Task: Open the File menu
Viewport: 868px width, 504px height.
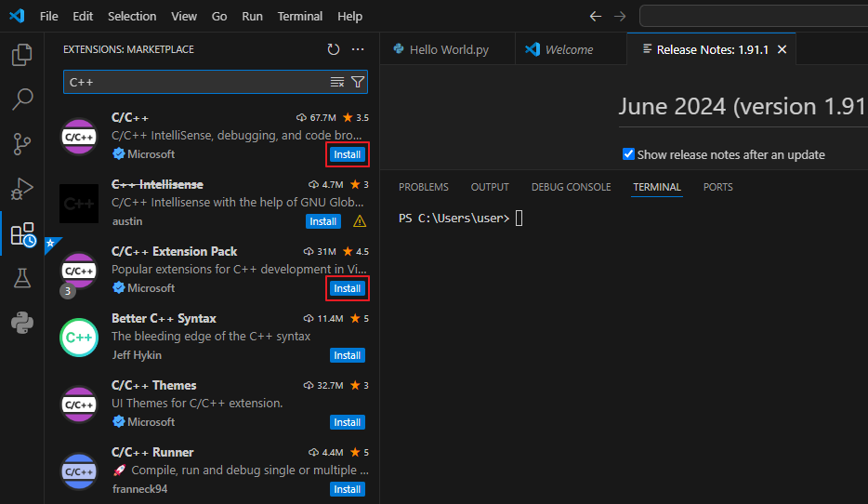Action: 48,16
